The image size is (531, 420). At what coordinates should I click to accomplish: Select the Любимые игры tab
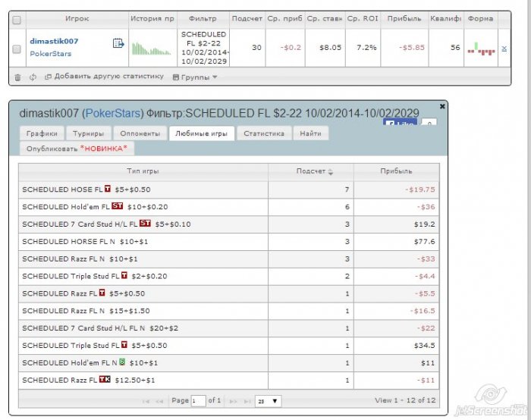[x=201, y=133]
